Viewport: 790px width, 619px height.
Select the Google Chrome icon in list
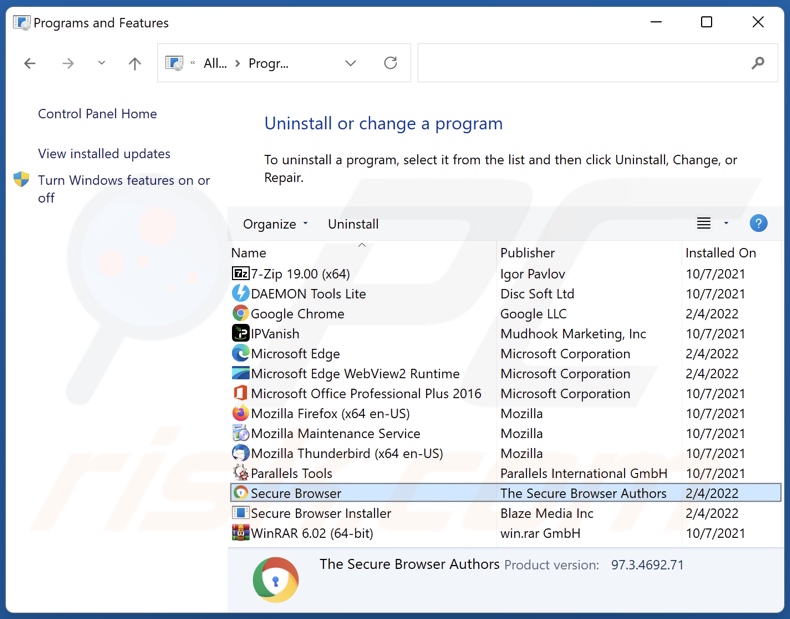click(240, 314)
